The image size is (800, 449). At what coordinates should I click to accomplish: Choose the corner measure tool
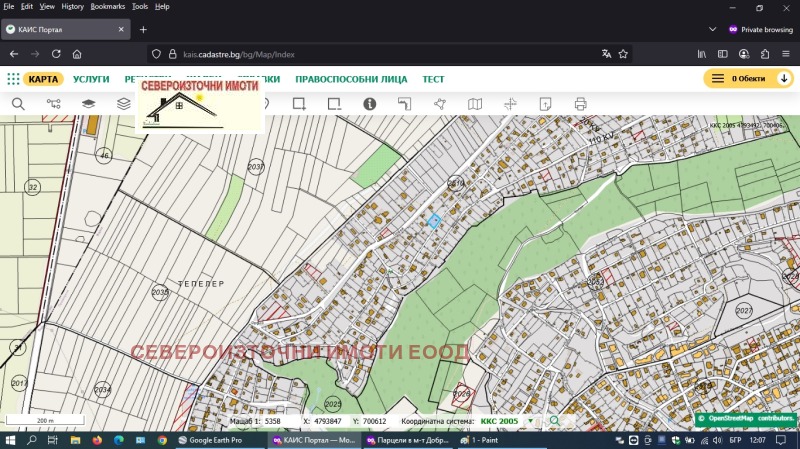405,104
